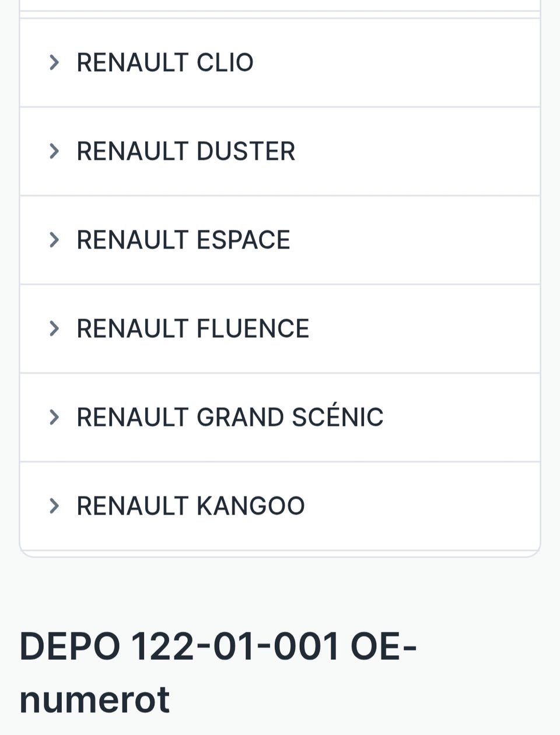Click the word DEPO in the heading
The width and height of the screenshot is (560, 735).
pyautogui.click(x=70, y=646)
